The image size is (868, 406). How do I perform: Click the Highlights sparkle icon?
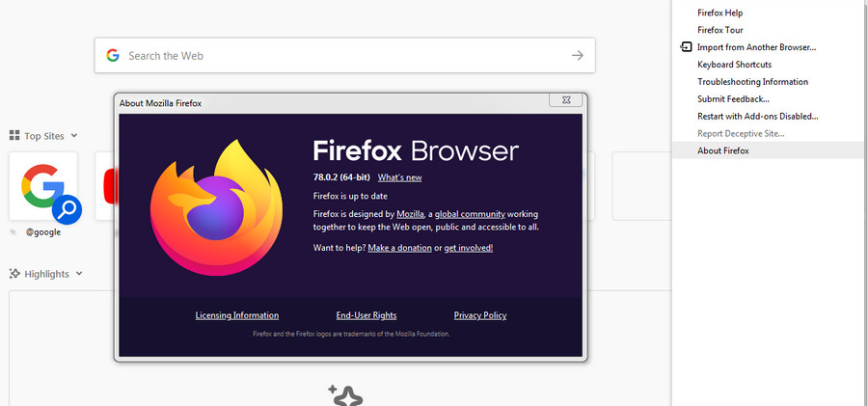[14, 274]
